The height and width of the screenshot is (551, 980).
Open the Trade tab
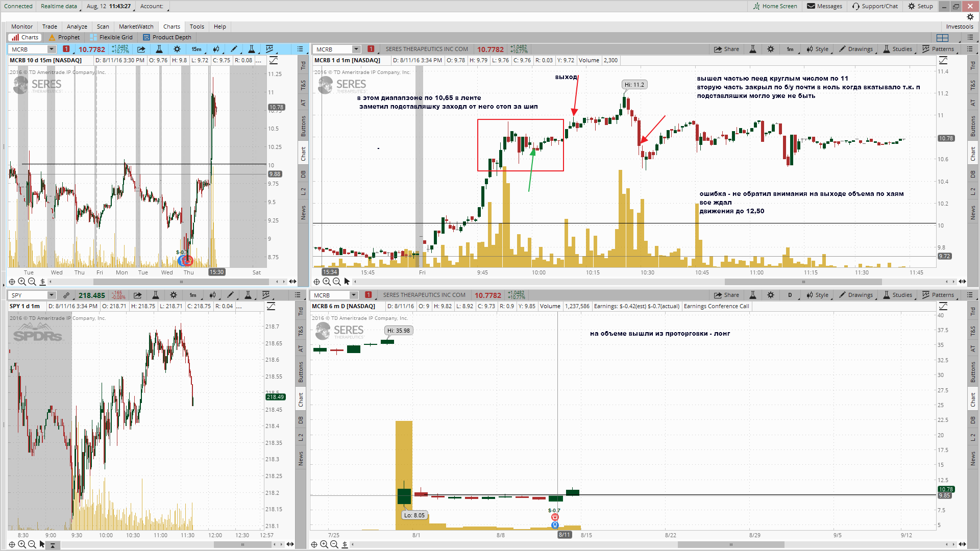[x=50, y=27]
